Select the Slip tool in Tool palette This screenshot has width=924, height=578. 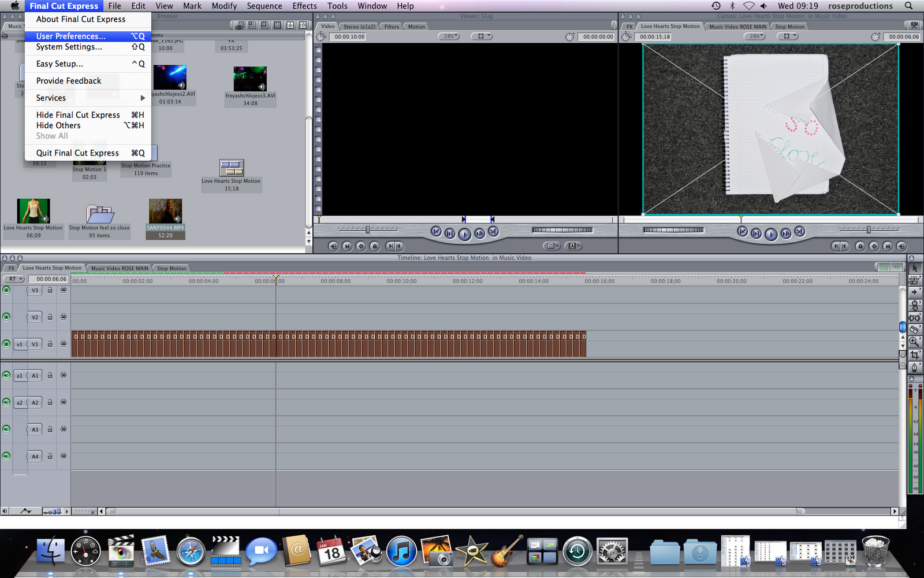[915, 317]
